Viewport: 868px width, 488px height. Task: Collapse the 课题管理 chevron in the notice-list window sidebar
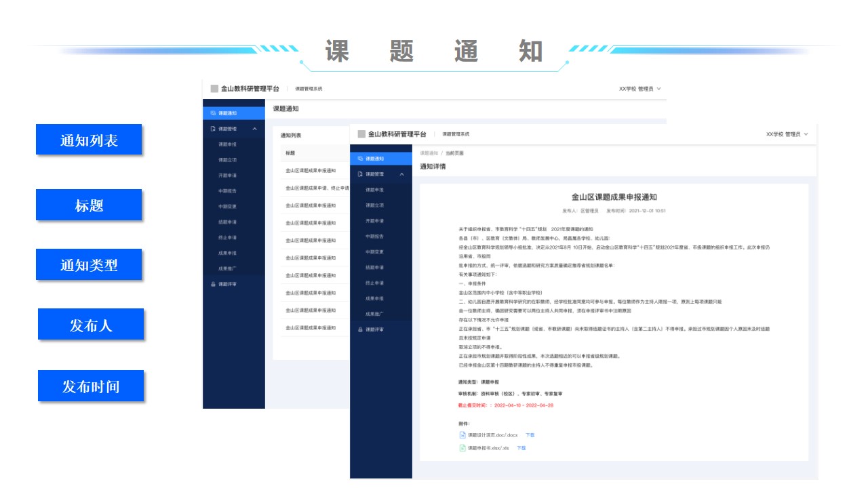pyautogui.click(x=254, y=129)
